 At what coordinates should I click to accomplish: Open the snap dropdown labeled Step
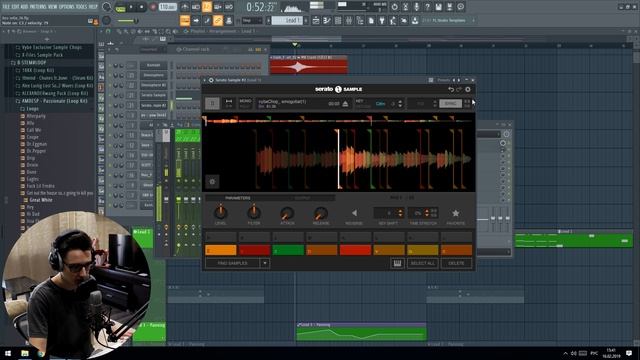coord(252,20)
